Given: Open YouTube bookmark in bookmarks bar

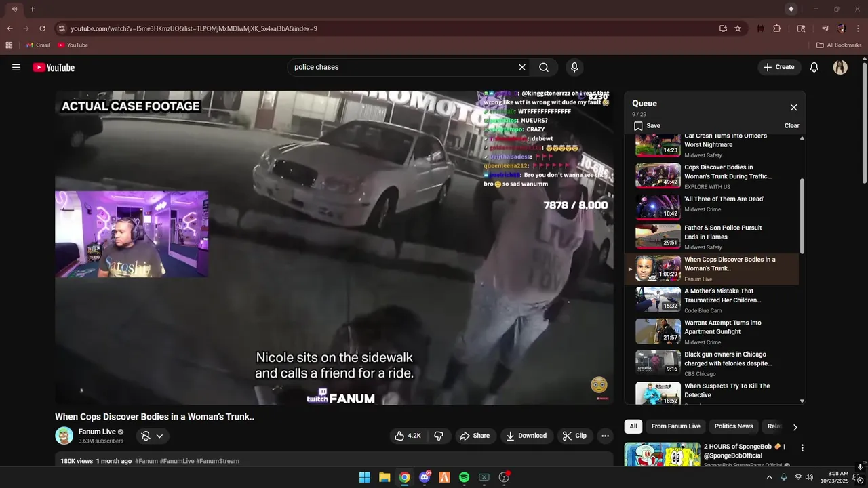Looking at the screenshot, I should (73, 45).
